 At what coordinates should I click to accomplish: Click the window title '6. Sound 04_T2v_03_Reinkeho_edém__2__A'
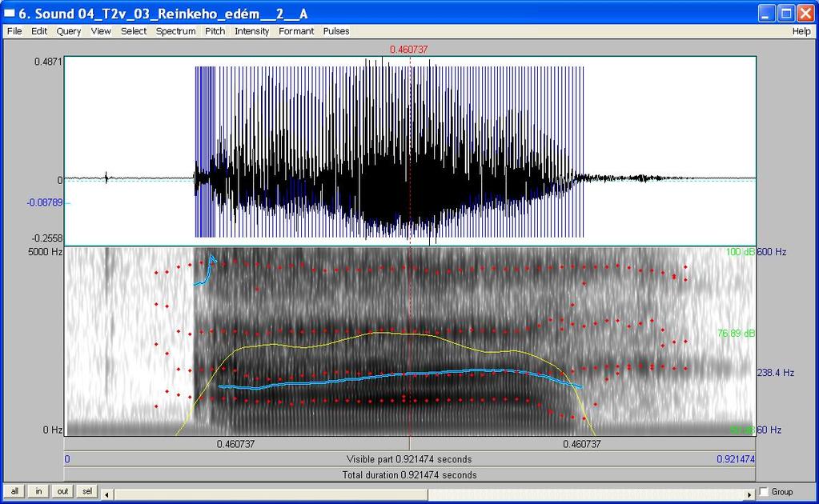click(x=163, y=14)
